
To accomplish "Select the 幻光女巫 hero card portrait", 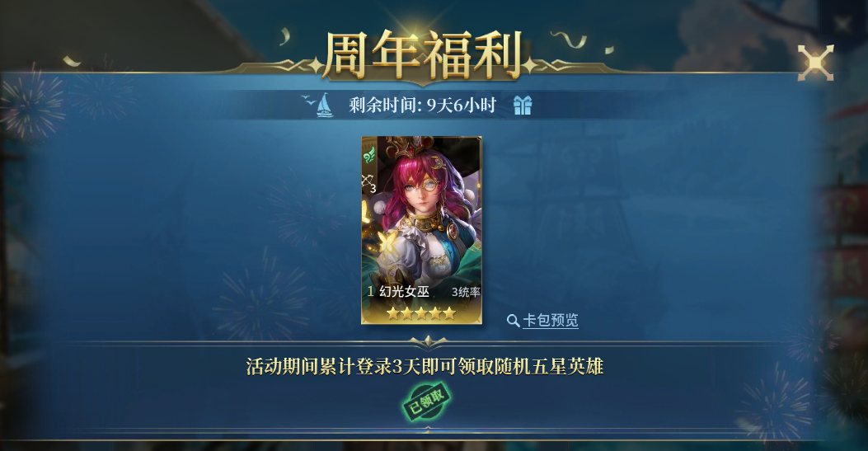I will tap(422, 230).
